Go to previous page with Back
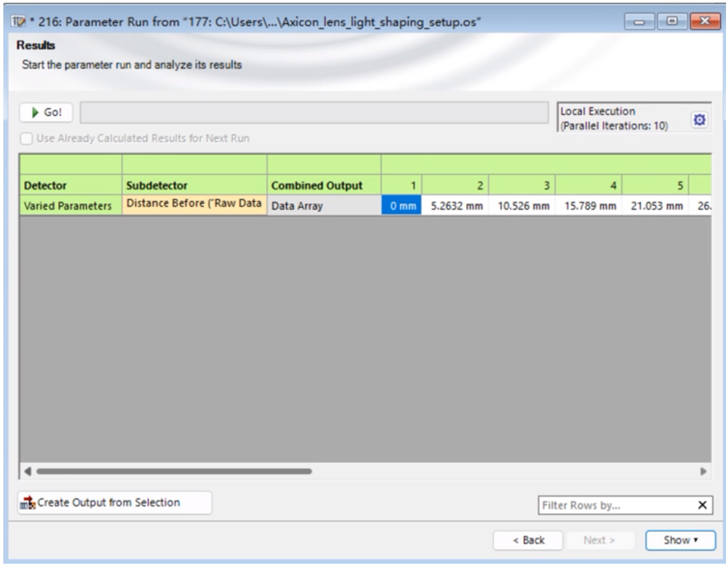This screenshot has width=728, height=567. [528, 540]
